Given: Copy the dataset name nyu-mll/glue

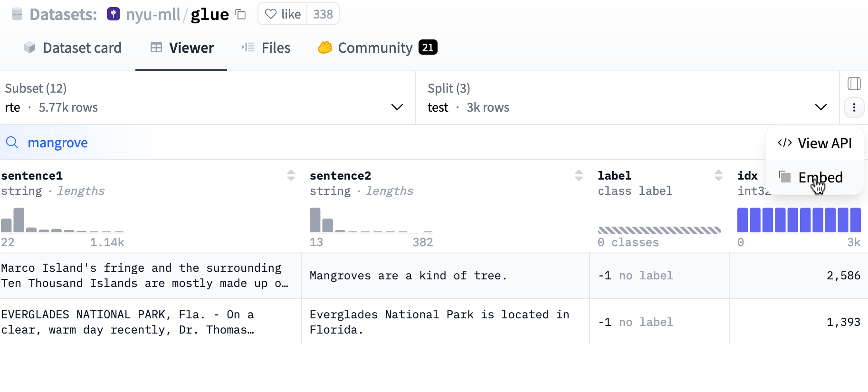Looking at the screenshot, I should coord(241,15).
